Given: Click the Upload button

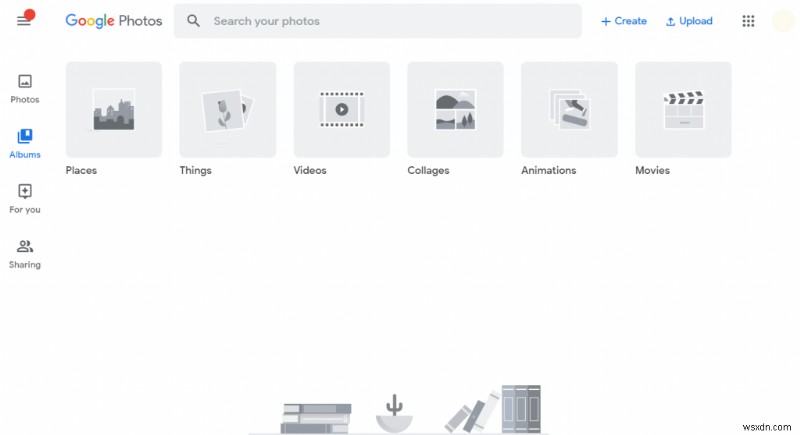Looking at the screenshot, I should coord(689,21).
